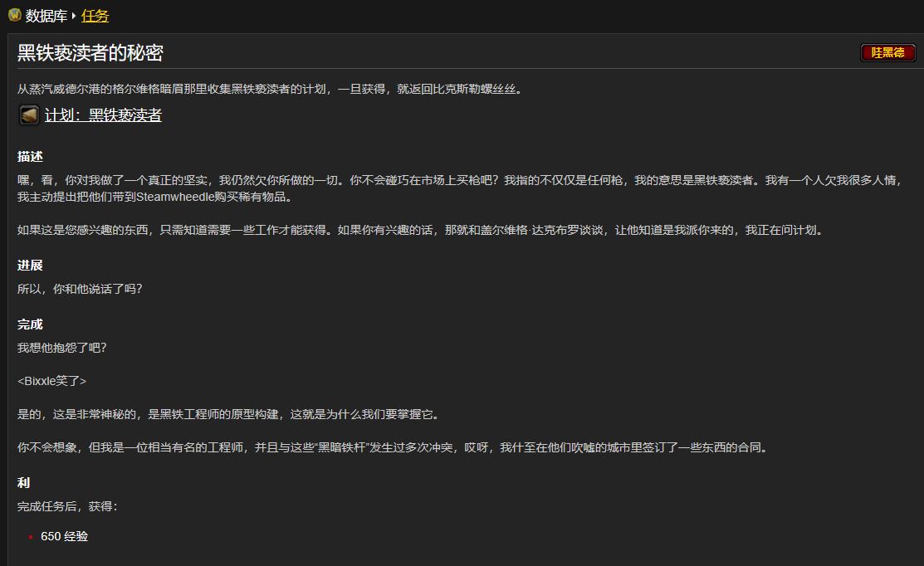Image resolution: width=924 pixels, height=566 pixels.
Task: Follow the 计划：黑铁亵渎者 item link
Action: (103, 115)
